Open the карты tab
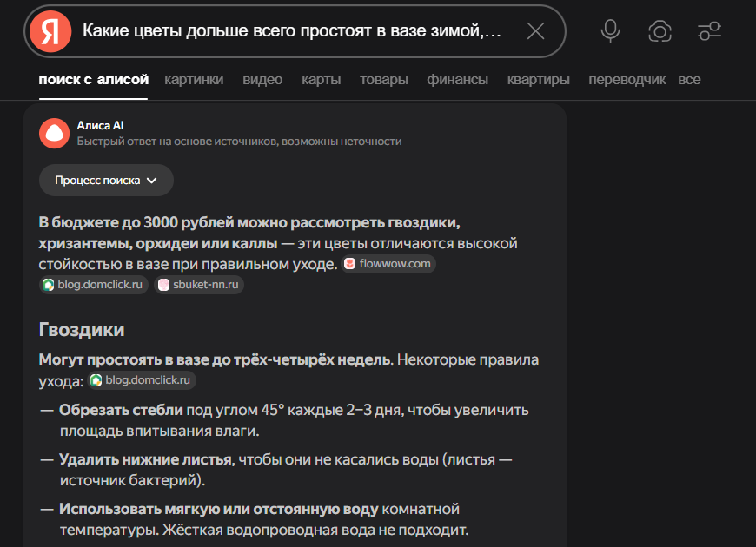Image resolution: width=756 pixels, height=547 pixels. pos(321,80)
